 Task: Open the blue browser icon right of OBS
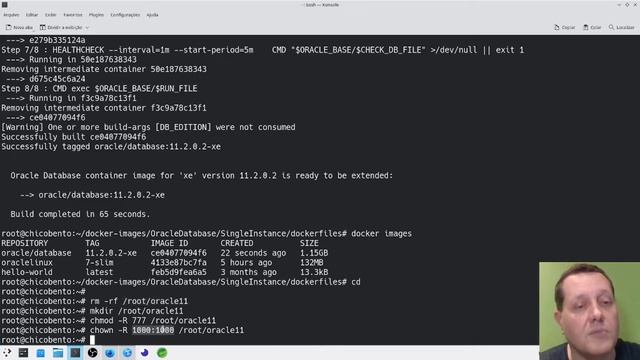110,353
